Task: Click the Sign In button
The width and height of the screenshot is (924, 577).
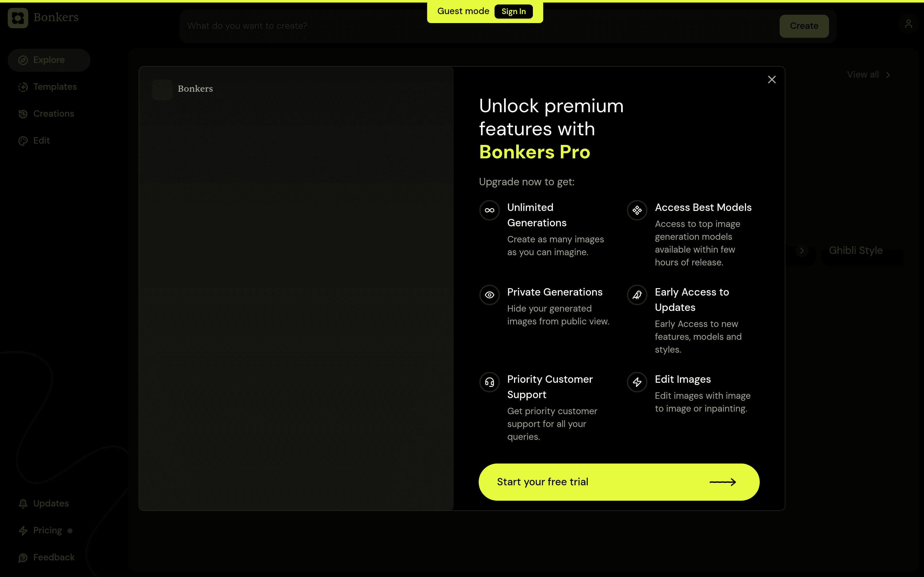Action: (x=513, y=12)
